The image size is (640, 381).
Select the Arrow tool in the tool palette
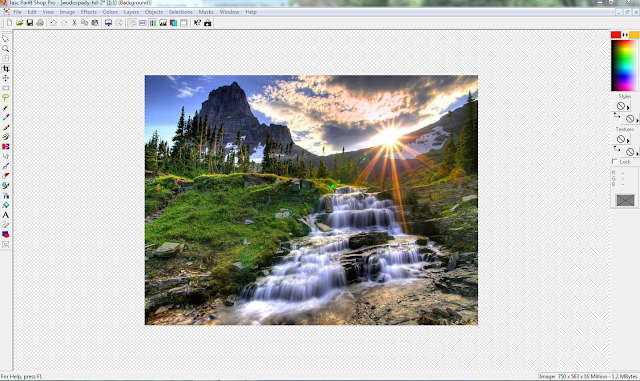coord(6,39)
